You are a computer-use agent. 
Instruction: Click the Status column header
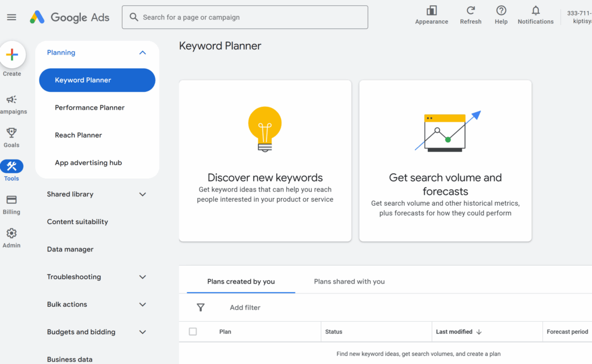334,332
